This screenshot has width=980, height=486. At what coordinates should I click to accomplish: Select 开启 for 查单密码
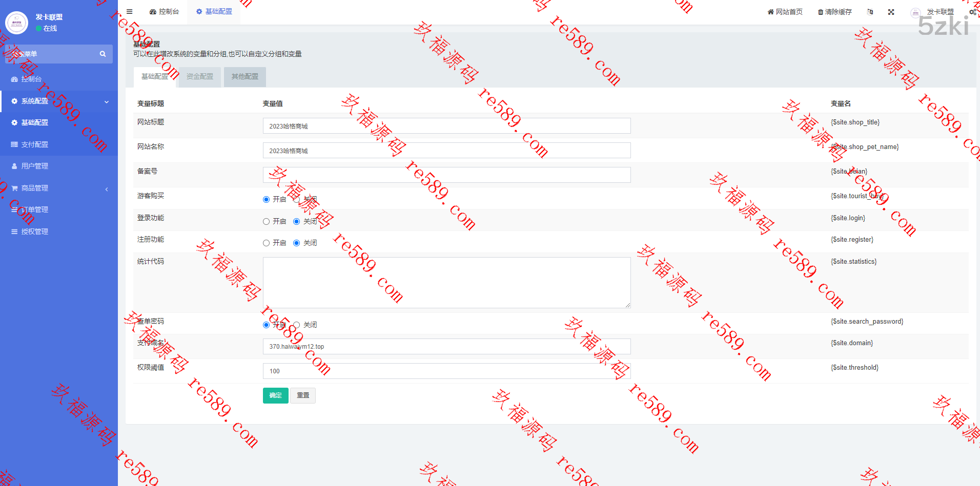tap(266, 325)
